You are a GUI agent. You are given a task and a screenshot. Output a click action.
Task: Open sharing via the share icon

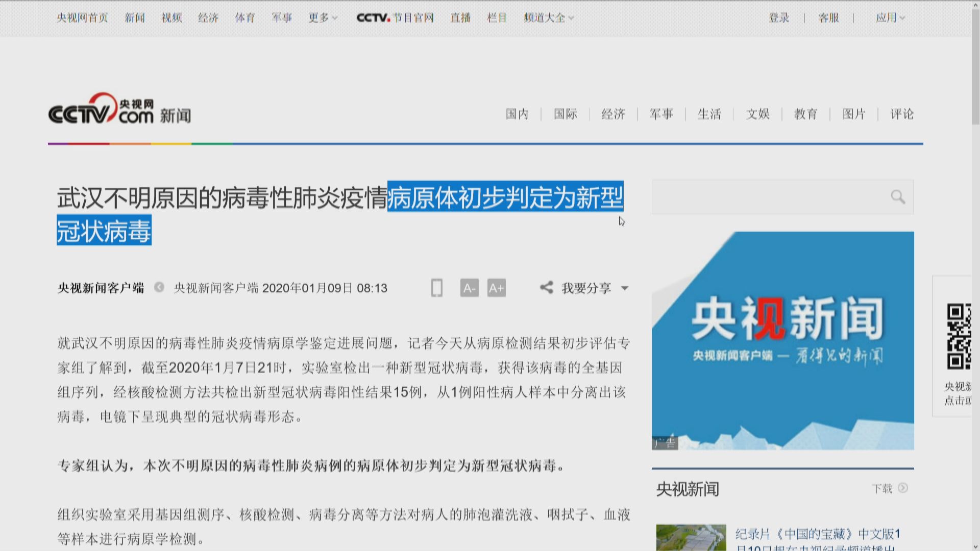(x=546, y=287)
